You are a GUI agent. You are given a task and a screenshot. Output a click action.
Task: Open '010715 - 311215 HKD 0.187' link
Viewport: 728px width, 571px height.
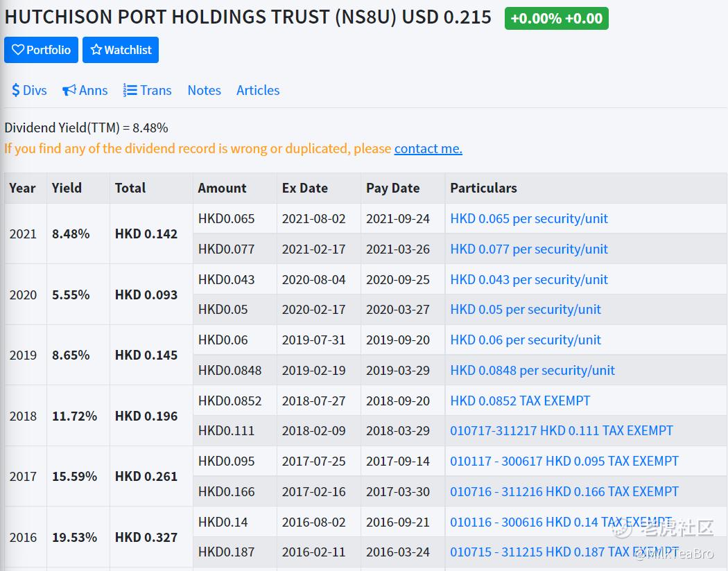click(x=564, y=552)
